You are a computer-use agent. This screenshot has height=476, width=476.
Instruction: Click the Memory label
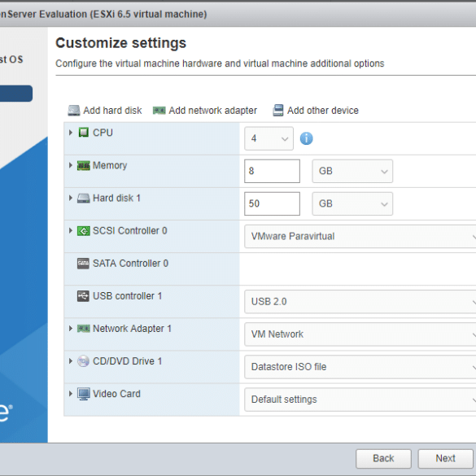pyautogui.click(x=110, y=165)
